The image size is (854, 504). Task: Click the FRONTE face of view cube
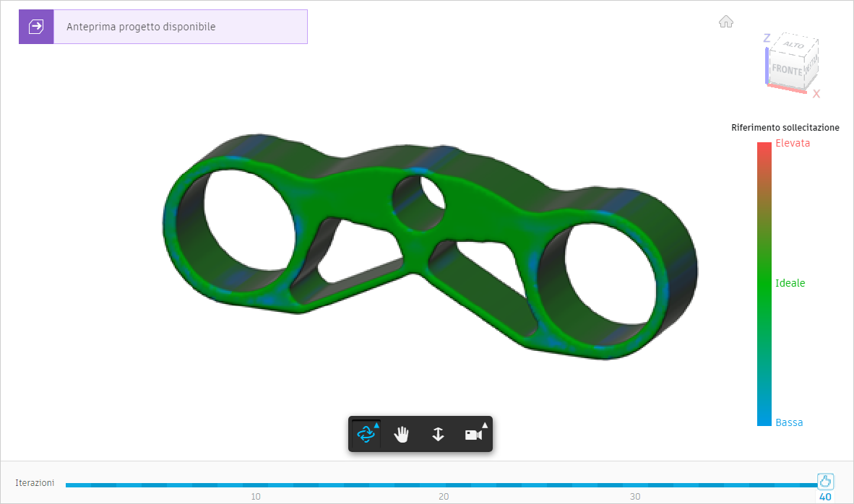pyautogui.click(x=787, y=69)
